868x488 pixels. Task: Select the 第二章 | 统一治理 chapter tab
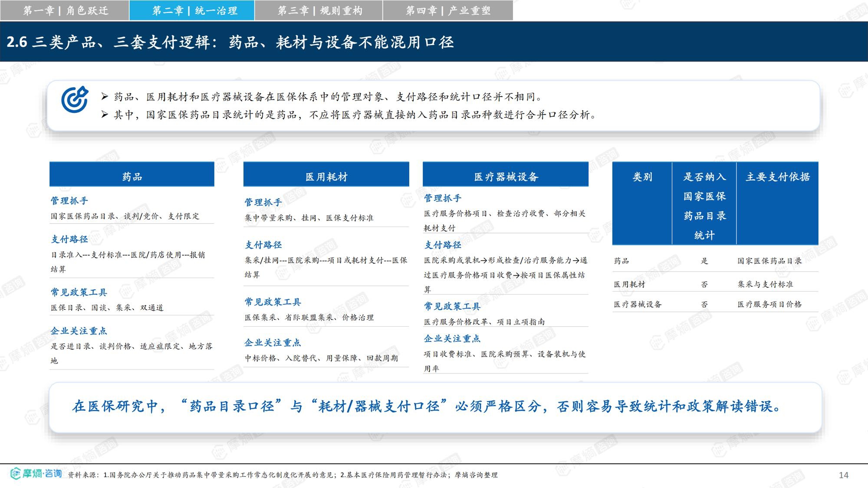[192, 10]
